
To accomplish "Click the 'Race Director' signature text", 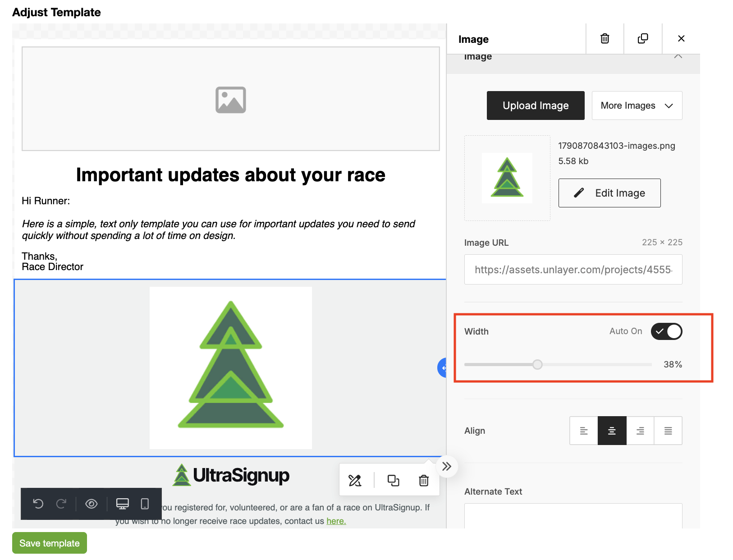I will pyautogui.click(x=53, y=267).
